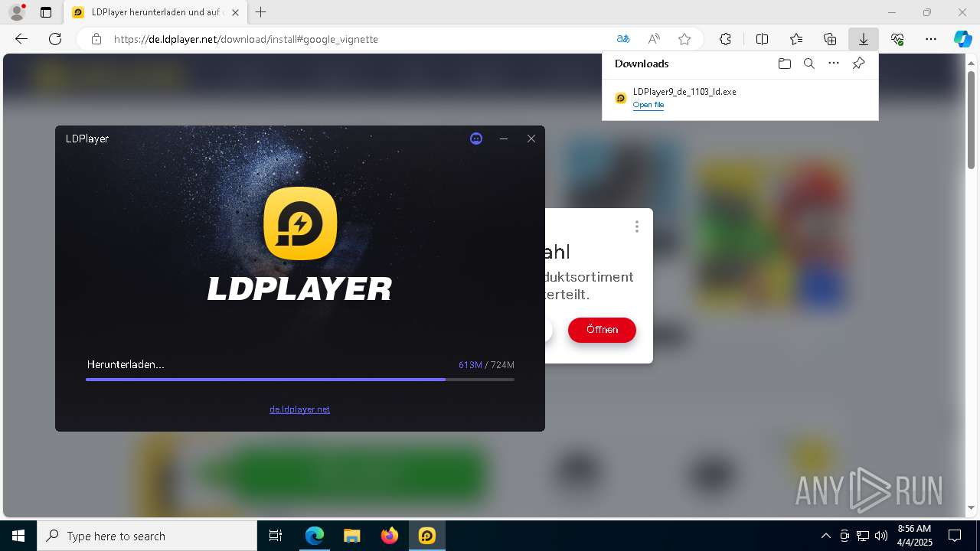
Task: Close the LDPlayer installer window
Action: coord(531,139)
